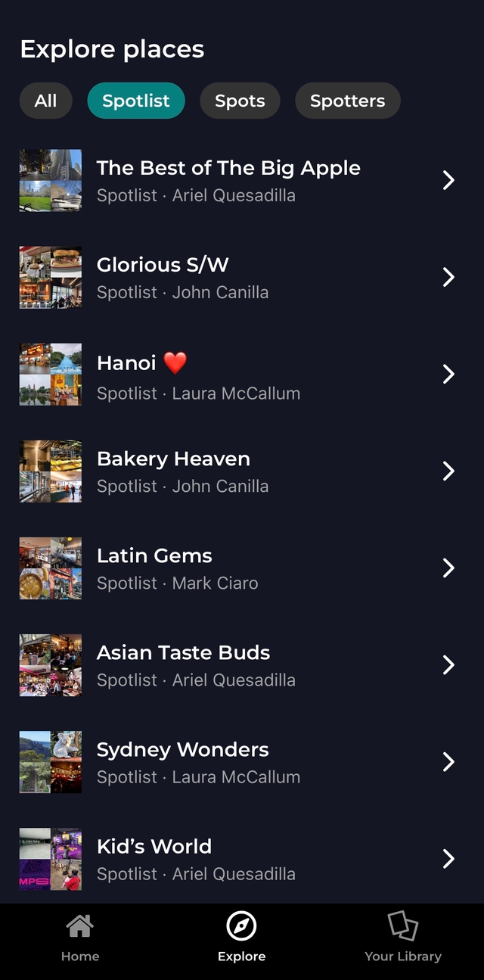
Task: Open the Hanoi row chevron
Action: pyautogui.click(x=448, y=374)
